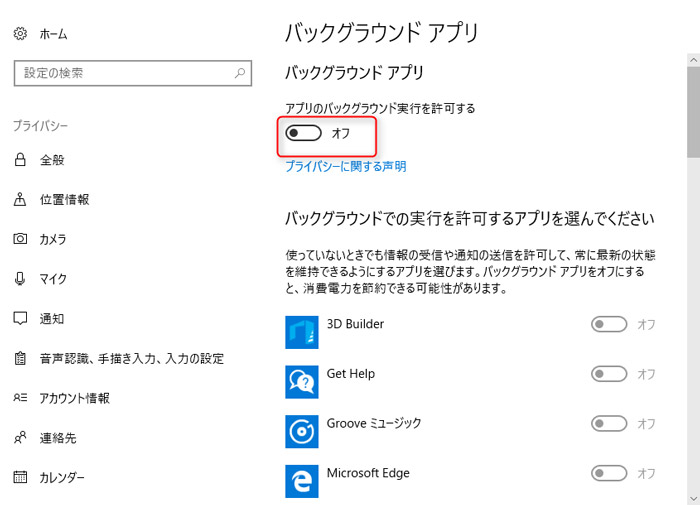
Task: Click the 3D Builder app icon
Action: (302, 333)
